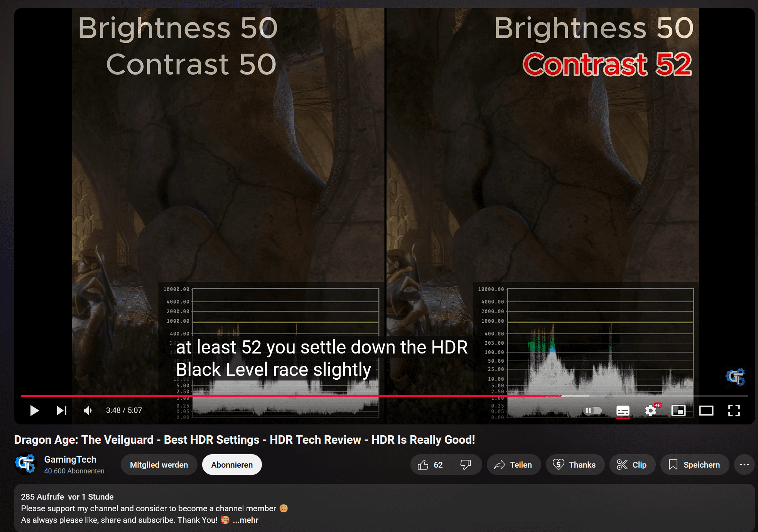Click the 3:48 / 5:07 time display
This screenshot has height=532, width=758.
pyautogui.click(x=124, y=411)
